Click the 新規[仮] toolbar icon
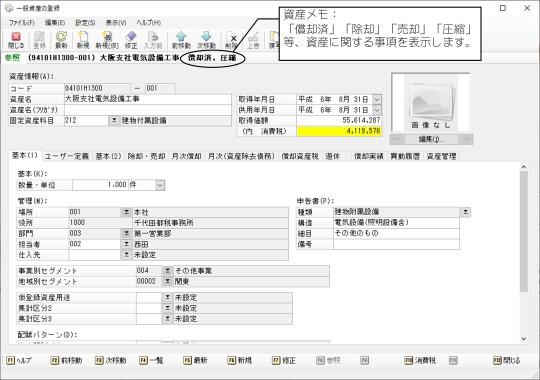This screenshot has width=540, height=380. pos(107,40)
